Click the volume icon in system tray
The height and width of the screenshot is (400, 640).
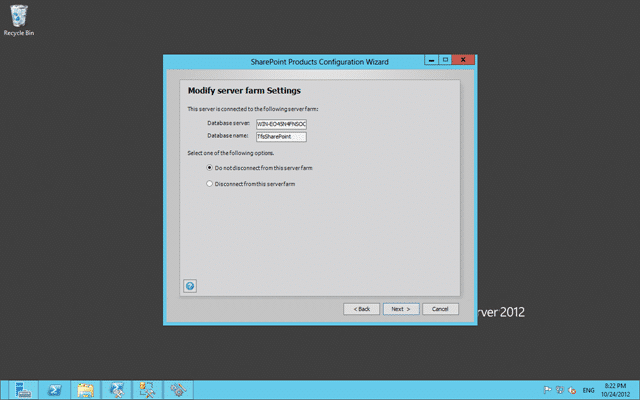click(x=572, y=390)
